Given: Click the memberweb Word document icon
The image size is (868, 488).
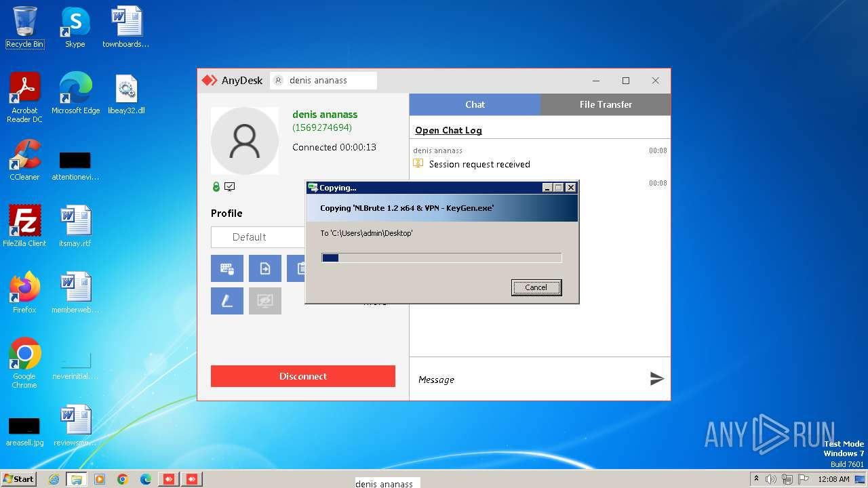Looking at the screenshot, I should tap(75, 293).
